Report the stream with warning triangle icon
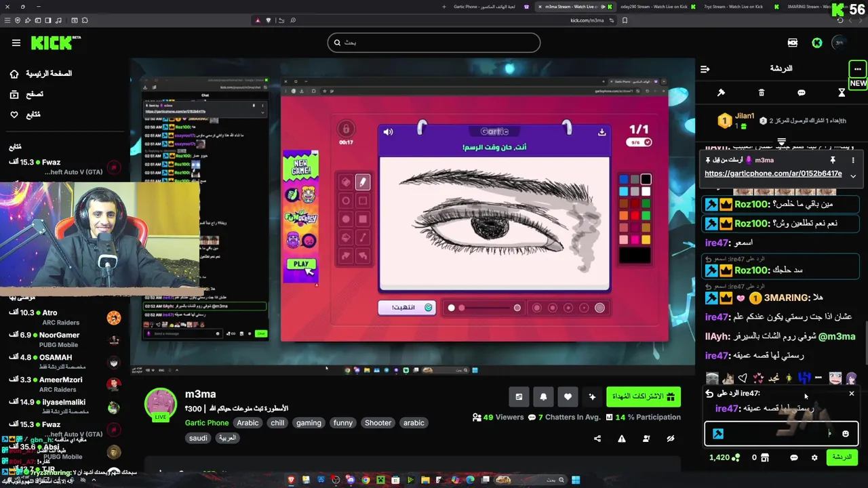 pos(622,439)
